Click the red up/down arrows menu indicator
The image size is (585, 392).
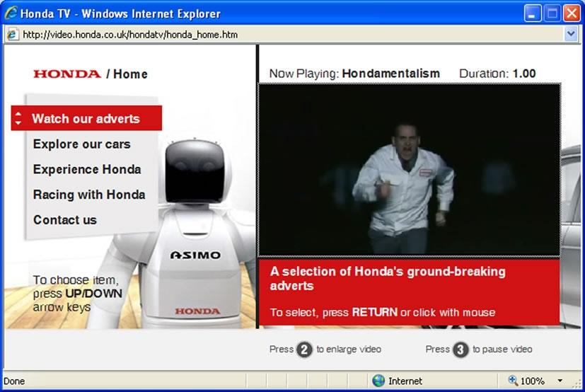[18, 118]
